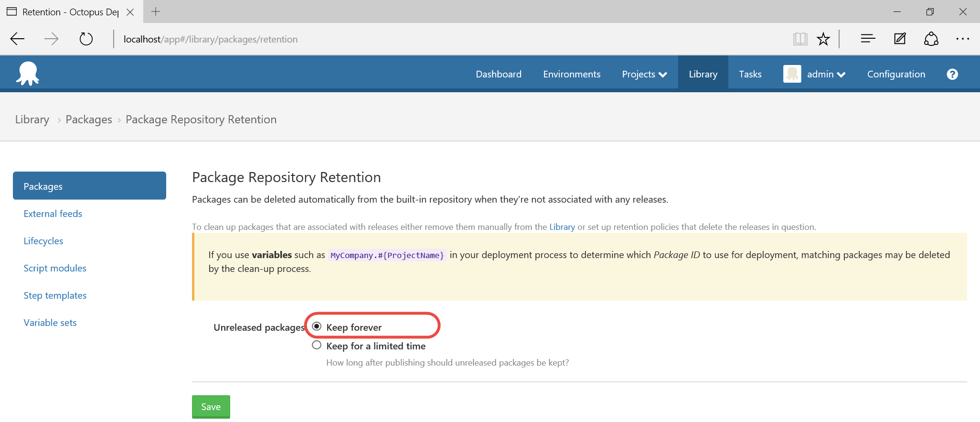
Task: Open browser More actions ellipsis menu
Action: 962,39
